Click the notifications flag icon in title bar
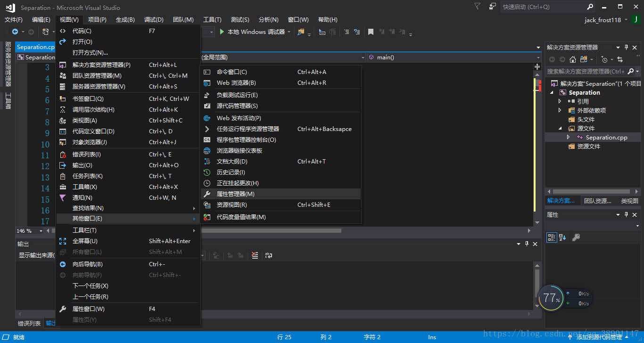644x343 pixels. pyautogui.click(x=478, y=7)
